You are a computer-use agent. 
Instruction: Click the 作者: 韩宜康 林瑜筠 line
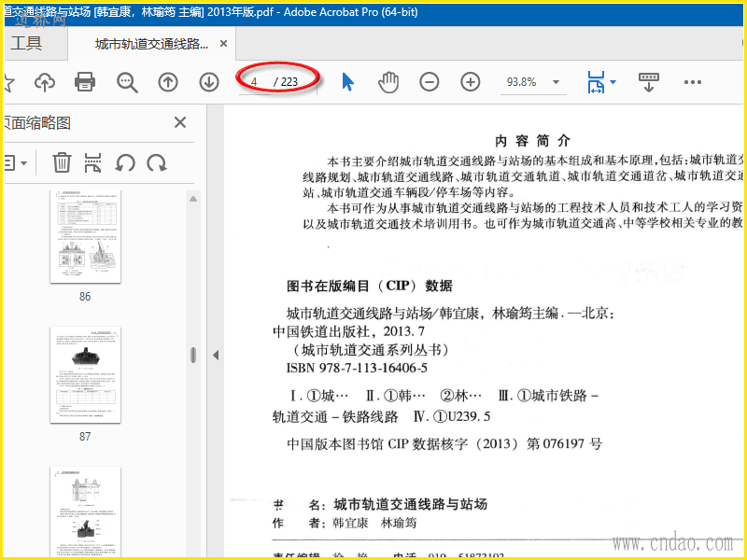pyautogui.click(x=345, y=523)
